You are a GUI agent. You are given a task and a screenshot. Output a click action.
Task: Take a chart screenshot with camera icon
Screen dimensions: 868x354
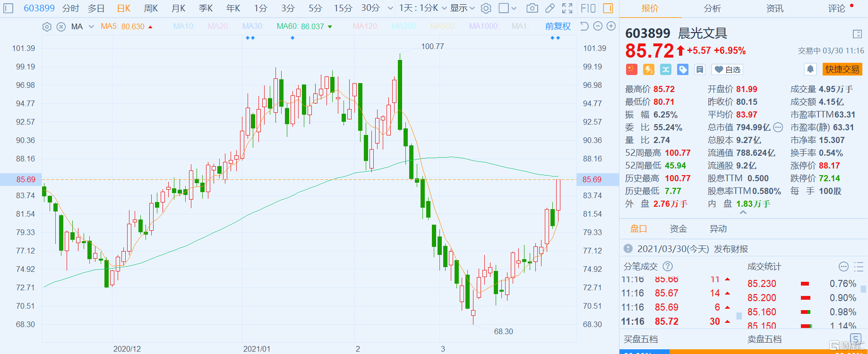[532, 8]
